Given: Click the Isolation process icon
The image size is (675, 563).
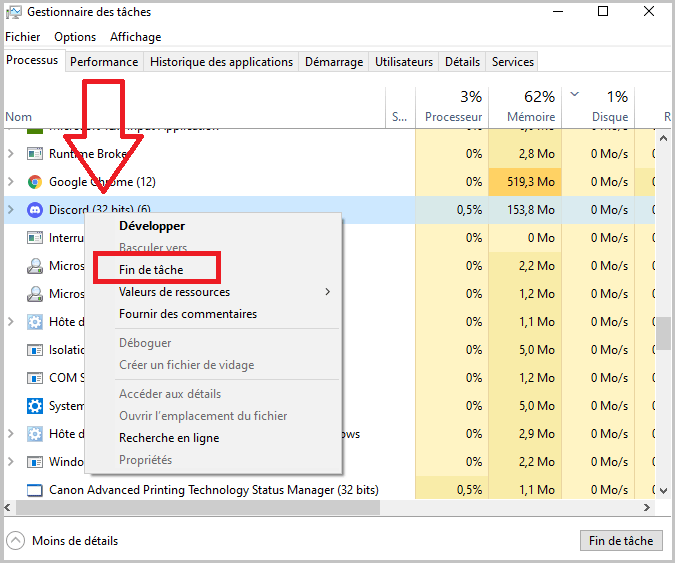Looking at the screenshot, I should (x=34, y=350).
